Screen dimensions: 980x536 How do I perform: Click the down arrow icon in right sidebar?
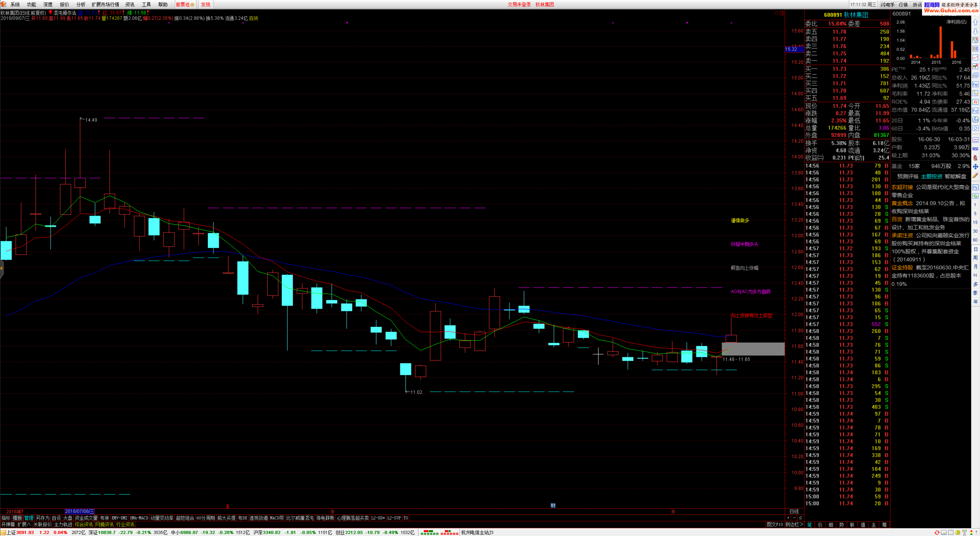pos(975,32)
